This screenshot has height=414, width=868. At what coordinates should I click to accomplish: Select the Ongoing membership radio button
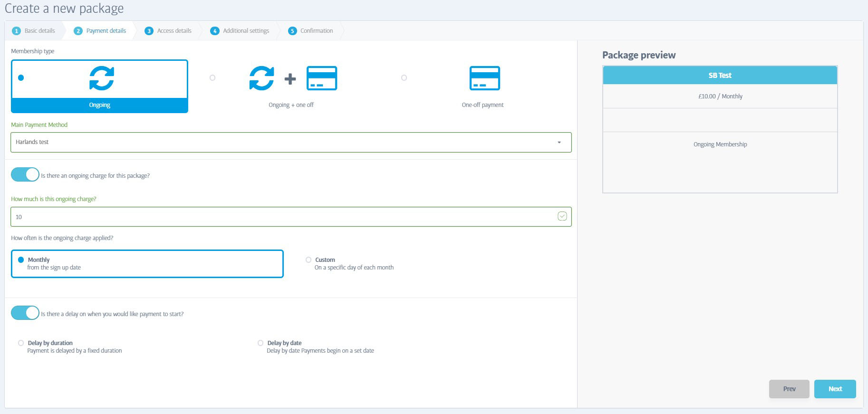pyautogui.click(x=21, y=78)
